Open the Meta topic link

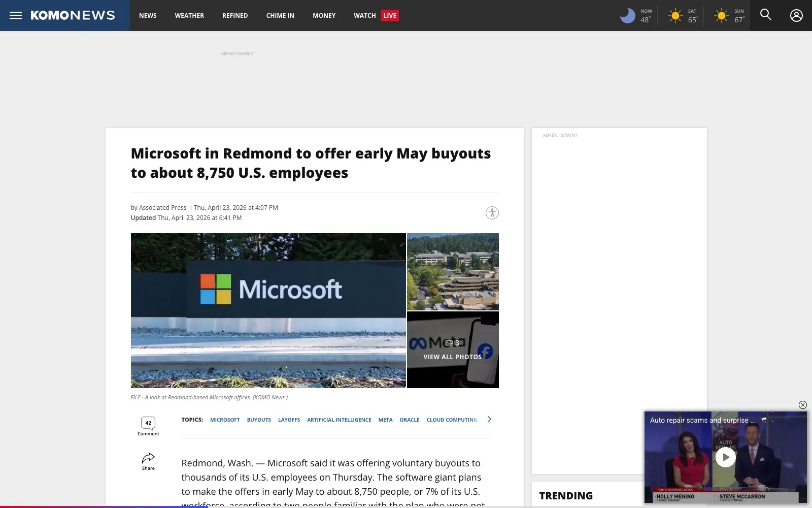[x=385, y=420]
